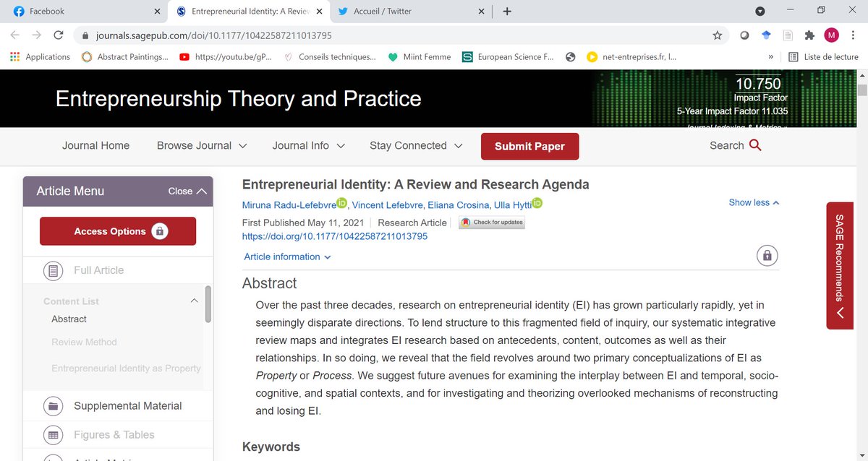868x461 pixels.
Task: Open the Chrome extensions puzzle icon
Action: (809, 35)
